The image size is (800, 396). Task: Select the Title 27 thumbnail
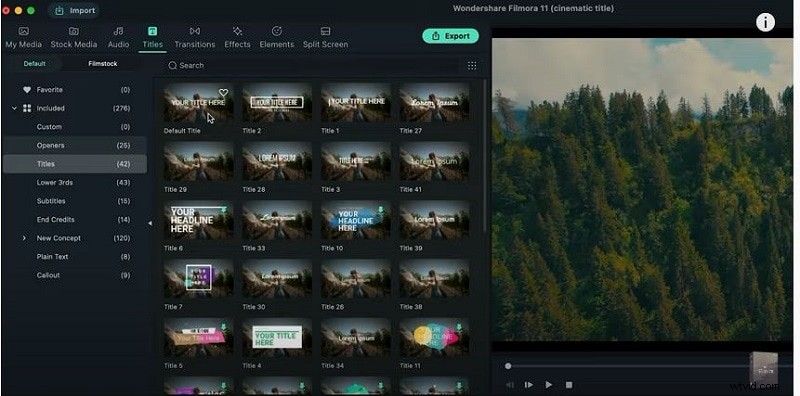[x=435, y=103]
